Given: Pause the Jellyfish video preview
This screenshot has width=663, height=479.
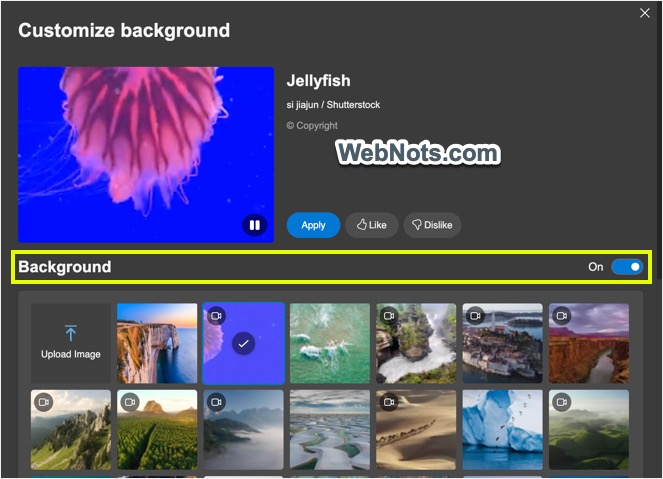Looking at the screenshot, I should [x=254, y=225].
